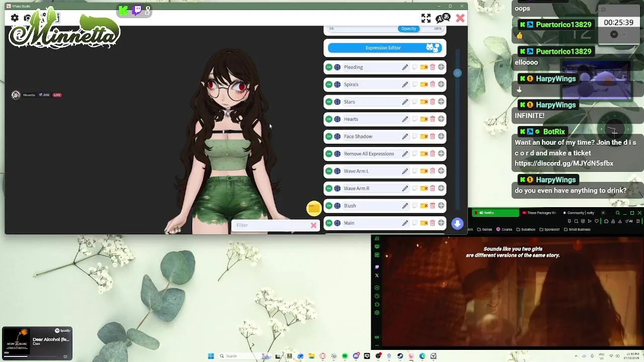Click the chat bubble icon on Remove All Expressions
This screenshot has width=644, height=362.
pyautogui.click(x=415, y=154)
